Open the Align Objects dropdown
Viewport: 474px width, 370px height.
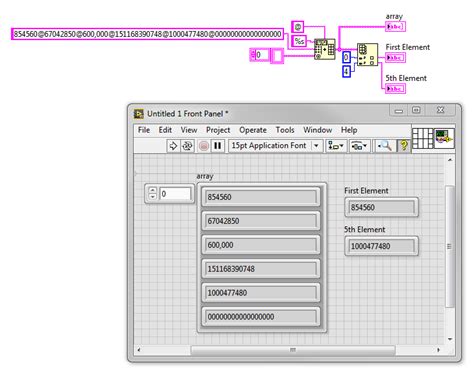click(x=335, y=146)
